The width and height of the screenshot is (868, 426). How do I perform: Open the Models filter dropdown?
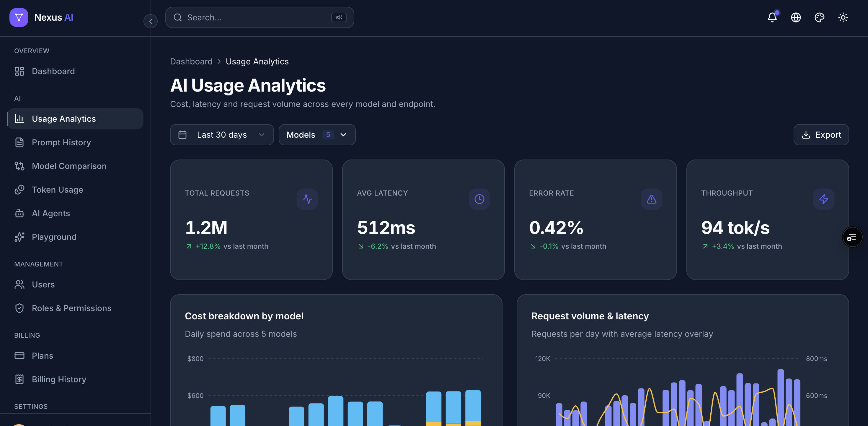coord(317,135)
